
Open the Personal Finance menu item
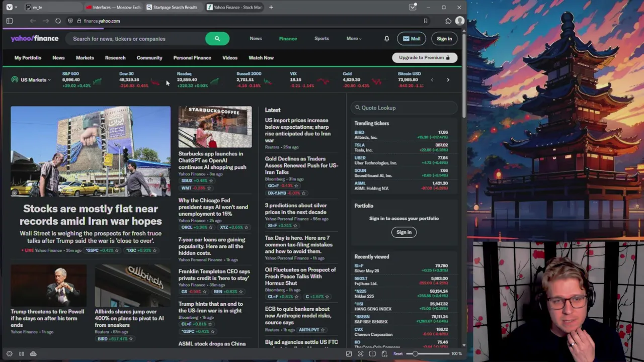tap(192, 58)
